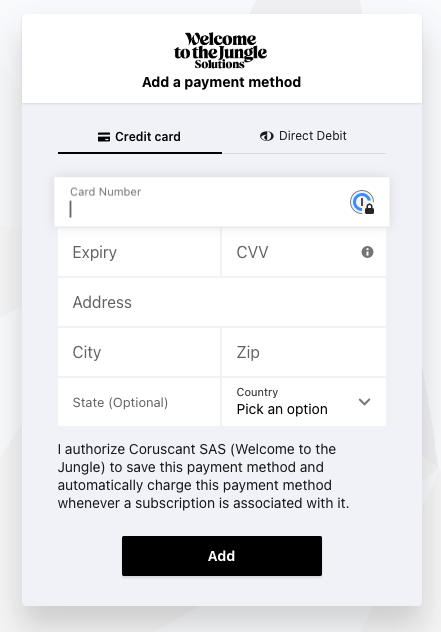Click the Coruscant SAS authorization text
Screen dimensions: 441x632
(x=204, y=476)
